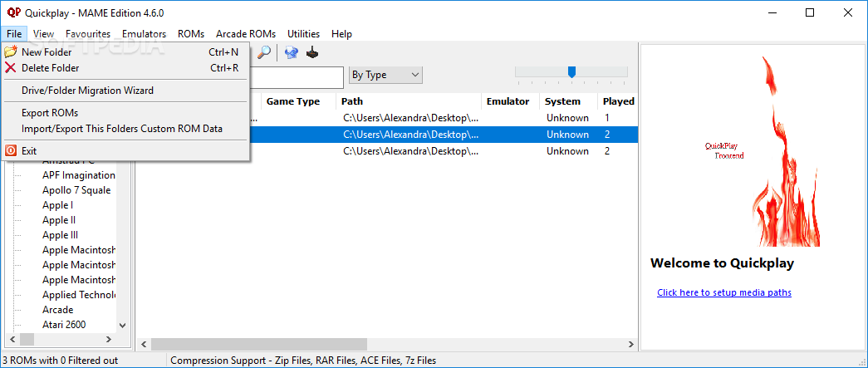Click the slider thumb above the ROM list
This screenshot has width=868, height=368.
click(x=571, y=72)
